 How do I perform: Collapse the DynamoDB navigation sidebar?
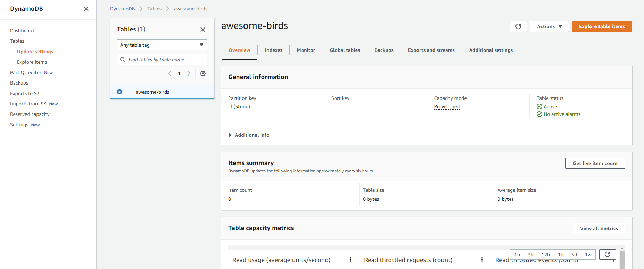[x=86, y=9]
